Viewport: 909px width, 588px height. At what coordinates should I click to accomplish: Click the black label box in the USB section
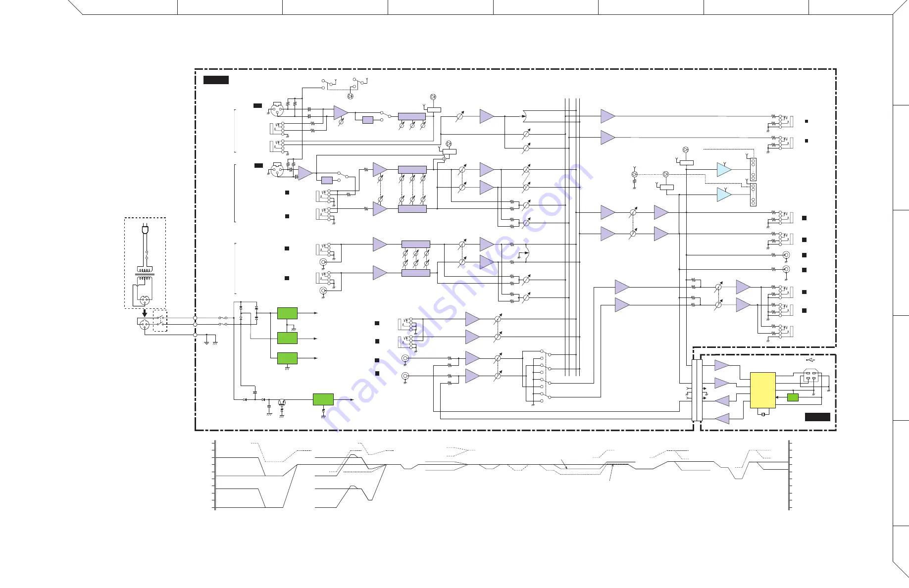[817, 417]
